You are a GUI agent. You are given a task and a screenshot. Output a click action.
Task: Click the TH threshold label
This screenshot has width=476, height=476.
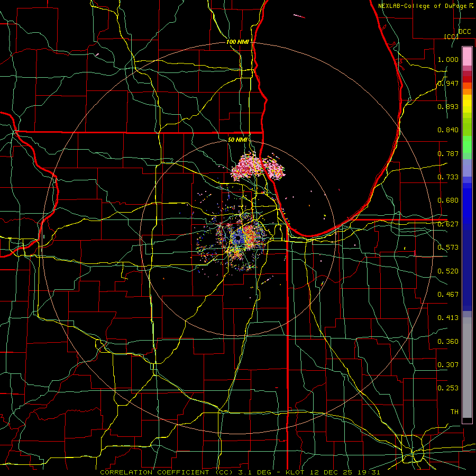tap(454, 412)
